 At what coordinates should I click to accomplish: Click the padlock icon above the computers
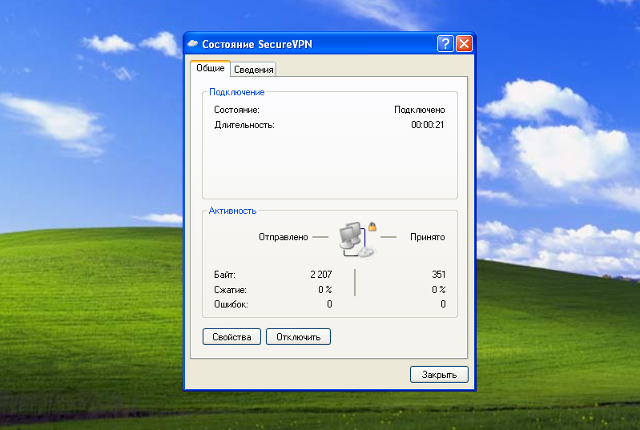click(372, 226)
